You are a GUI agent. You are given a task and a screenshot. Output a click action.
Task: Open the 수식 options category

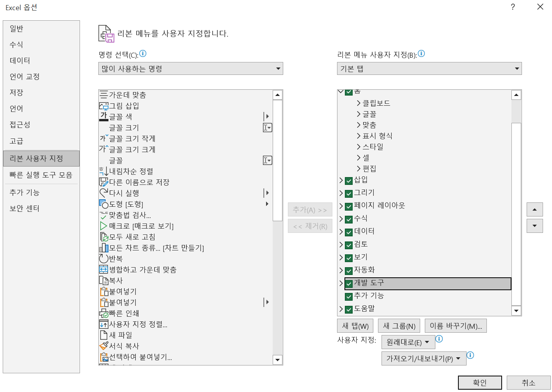[x=41, y=44]
